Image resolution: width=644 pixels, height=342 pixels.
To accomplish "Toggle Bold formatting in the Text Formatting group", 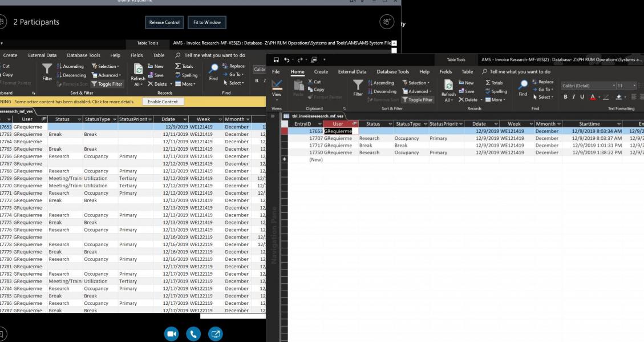I will point(566,97).
